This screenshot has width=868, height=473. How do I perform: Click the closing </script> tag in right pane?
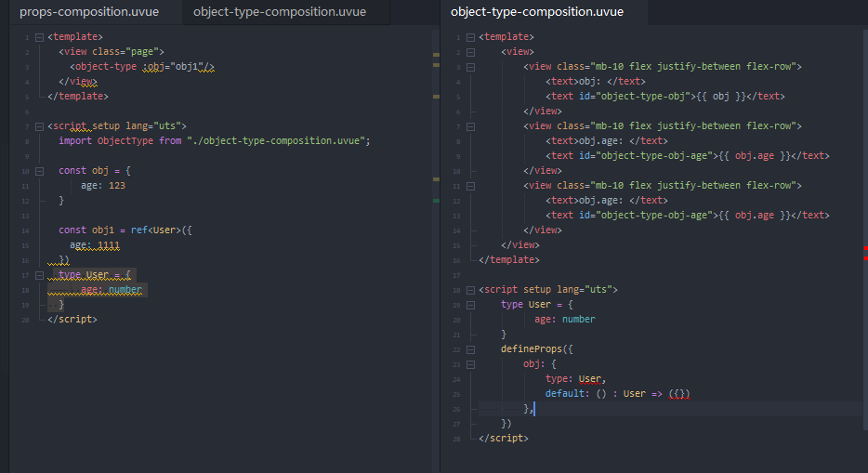click(504, 438)
